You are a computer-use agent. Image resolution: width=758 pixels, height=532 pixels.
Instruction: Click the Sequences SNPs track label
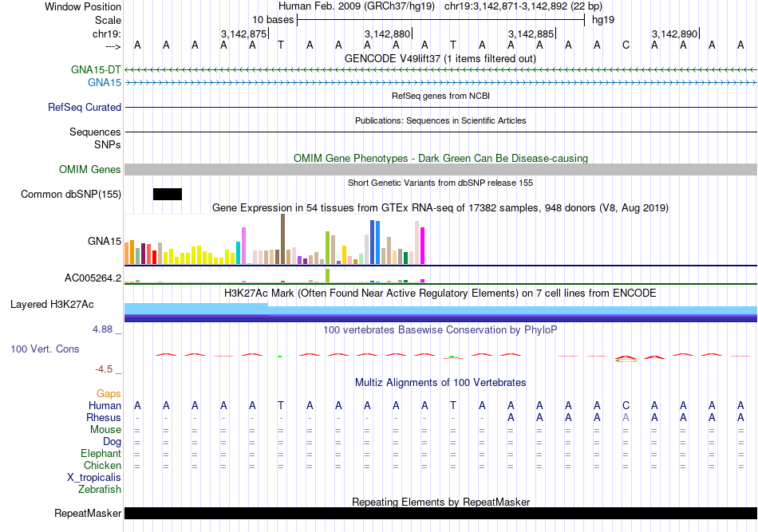click(95, 138)
